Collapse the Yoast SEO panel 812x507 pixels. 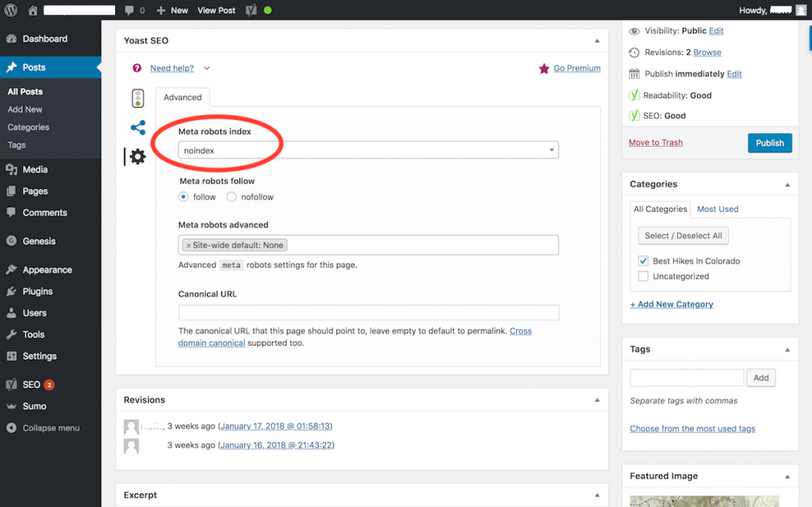point(597,40)
